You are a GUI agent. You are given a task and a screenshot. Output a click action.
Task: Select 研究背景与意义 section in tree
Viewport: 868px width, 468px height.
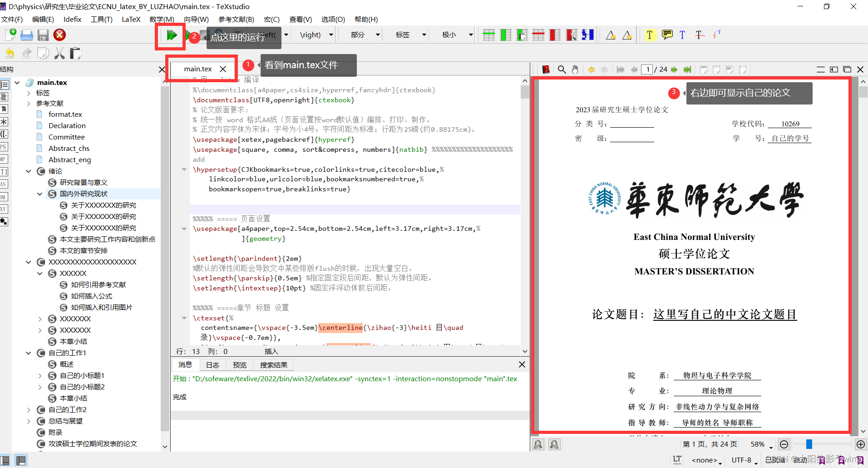click(84, 183)
